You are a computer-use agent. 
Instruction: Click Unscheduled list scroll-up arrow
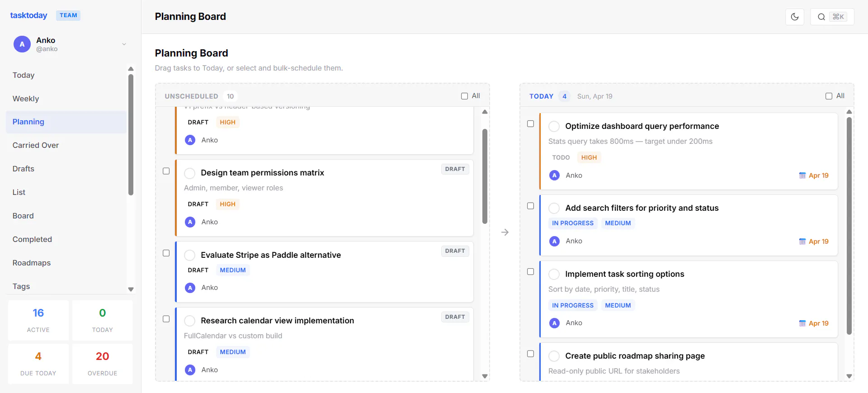tap(485, 112)
